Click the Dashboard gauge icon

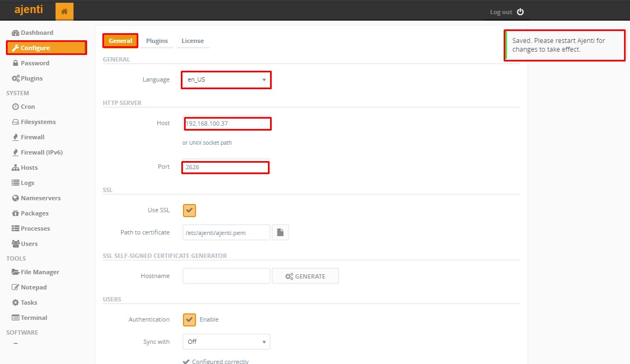15,33
